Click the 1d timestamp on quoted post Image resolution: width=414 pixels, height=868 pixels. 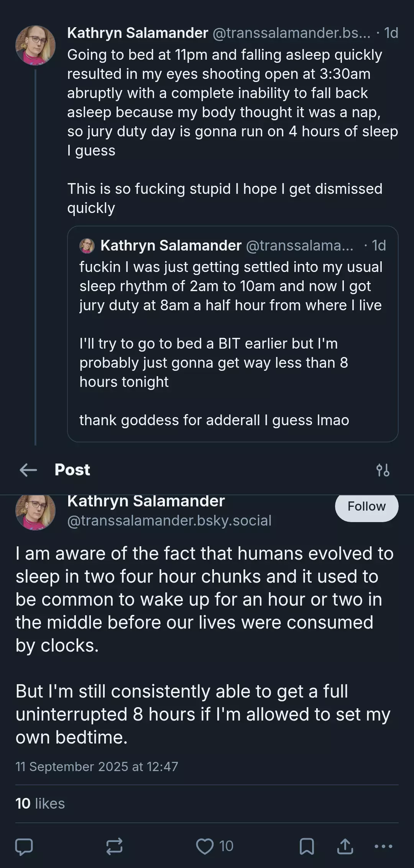coord(378,246)
